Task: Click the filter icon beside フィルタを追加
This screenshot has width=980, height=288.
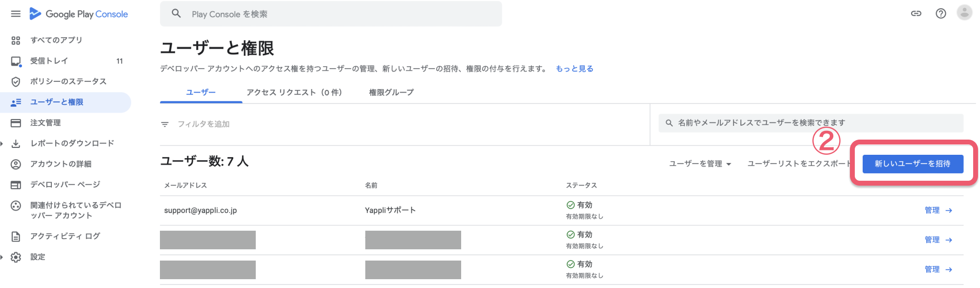Action: (165, 124)
